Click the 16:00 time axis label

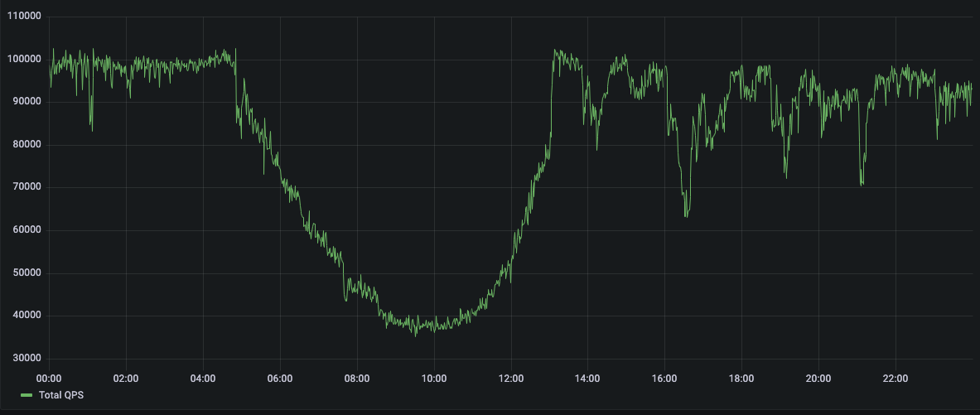click(664, 378)
